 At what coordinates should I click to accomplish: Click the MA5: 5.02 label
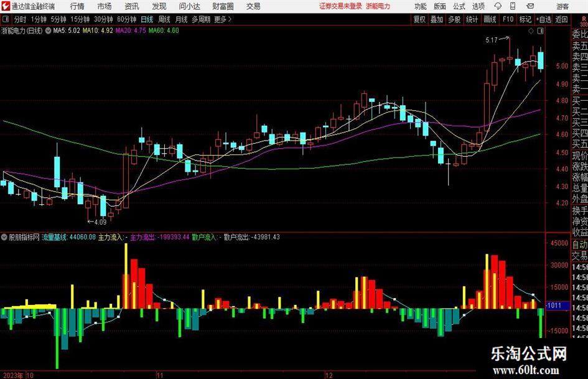tap(67, 30)
